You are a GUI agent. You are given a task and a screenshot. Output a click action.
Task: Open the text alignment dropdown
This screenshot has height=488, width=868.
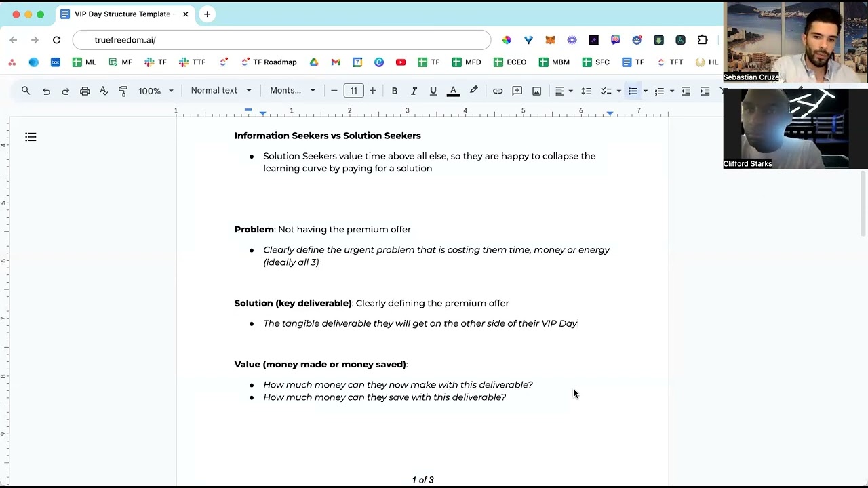click(564, 91)
